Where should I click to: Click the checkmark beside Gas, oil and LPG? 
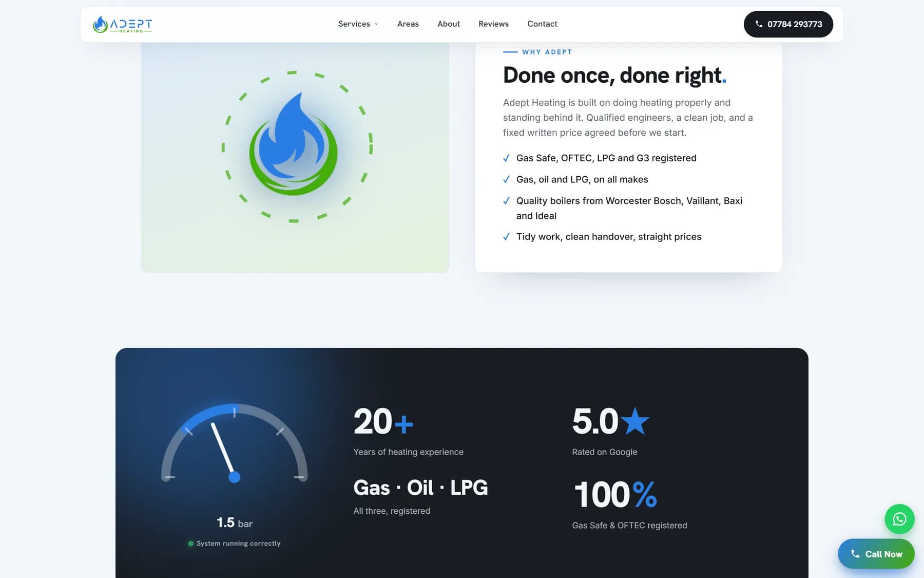click(x=506, y=179)
